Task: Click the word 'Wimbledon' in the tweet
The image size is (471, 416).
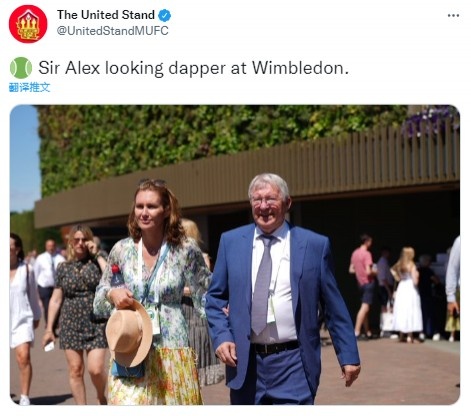Action: 300,68
